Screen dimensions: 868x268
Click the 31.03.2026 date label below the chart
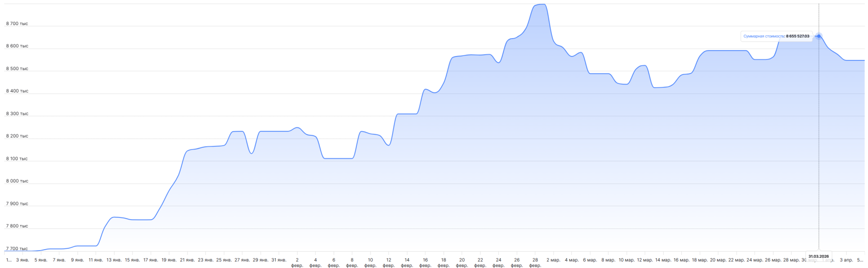click(x=818, y=256)
